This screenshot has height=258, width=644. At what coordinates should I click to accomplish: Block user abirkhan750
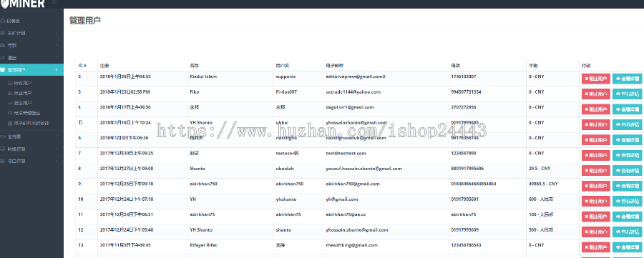pyautogui.click(x=595, y=186)
